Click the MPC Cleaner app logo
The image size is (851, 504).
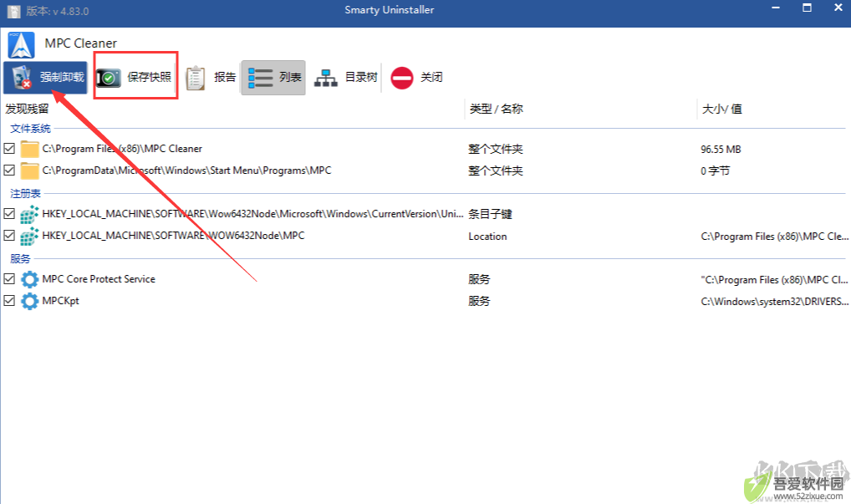[x=21, y=45]
